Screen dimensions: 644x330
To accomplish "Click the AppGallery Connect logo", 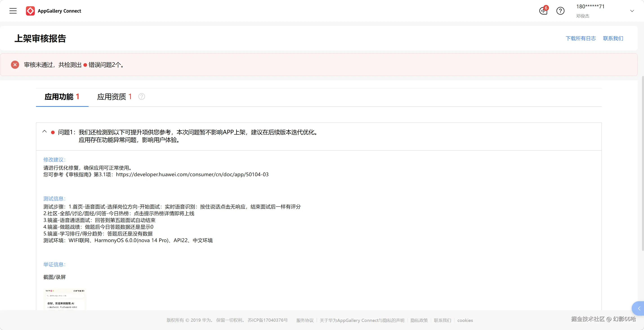I will coord(54,11).
